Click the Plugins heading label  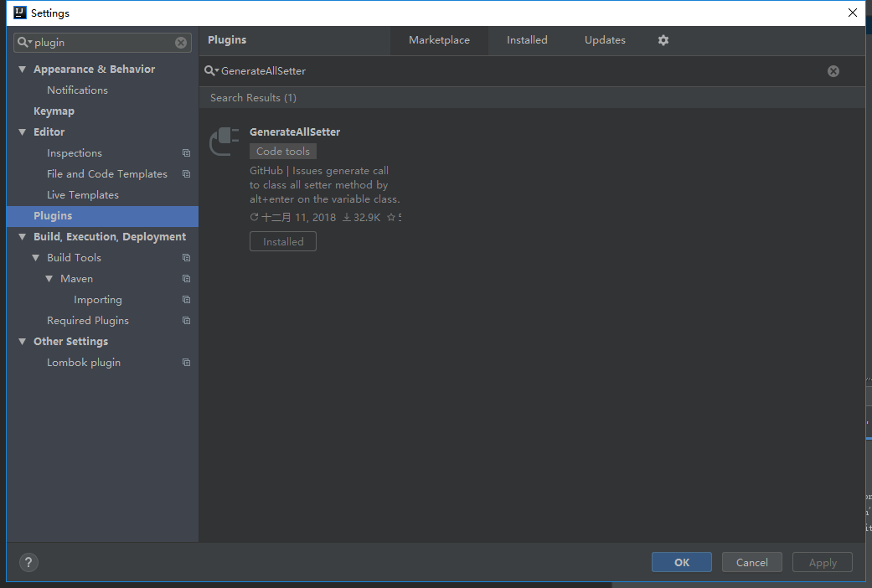227,40
